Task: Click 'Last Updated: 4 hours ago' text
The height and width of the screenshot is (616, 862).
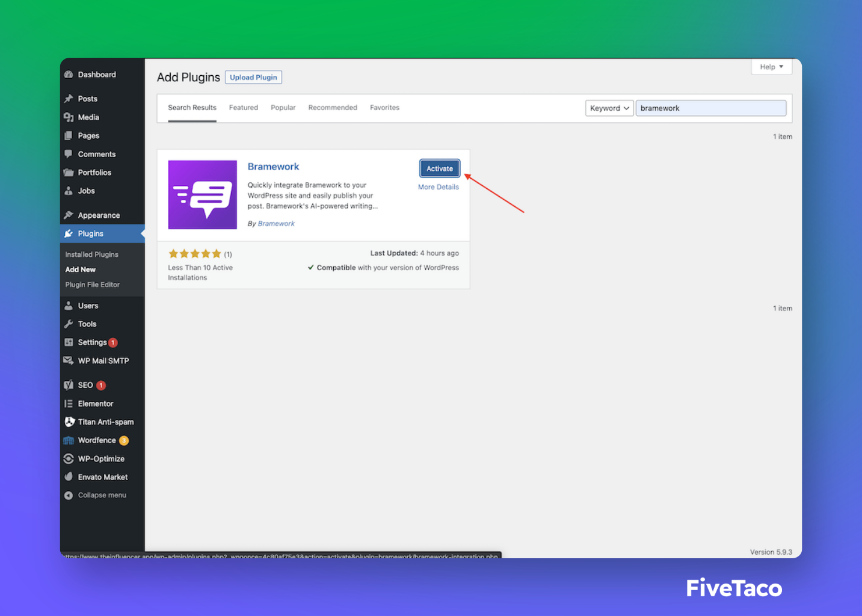Action: pyautogui.click(x=414, y=253)
